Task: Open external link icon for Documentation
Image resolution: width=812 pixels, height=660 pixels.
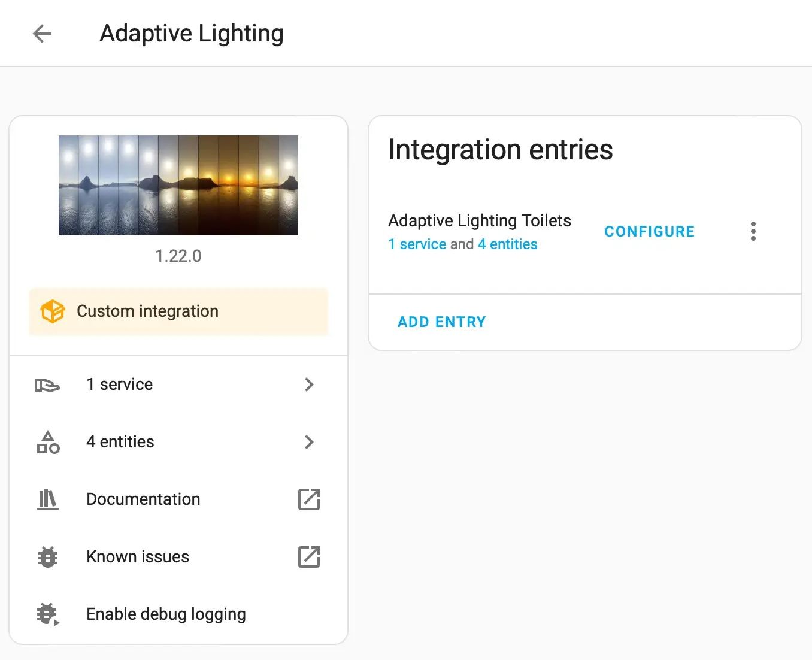Action: (309, 499)
